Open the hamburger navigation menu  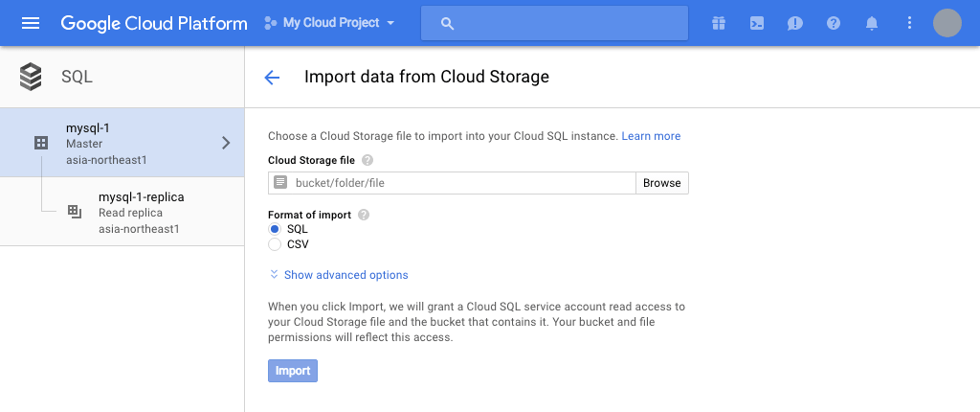point(31,23)
